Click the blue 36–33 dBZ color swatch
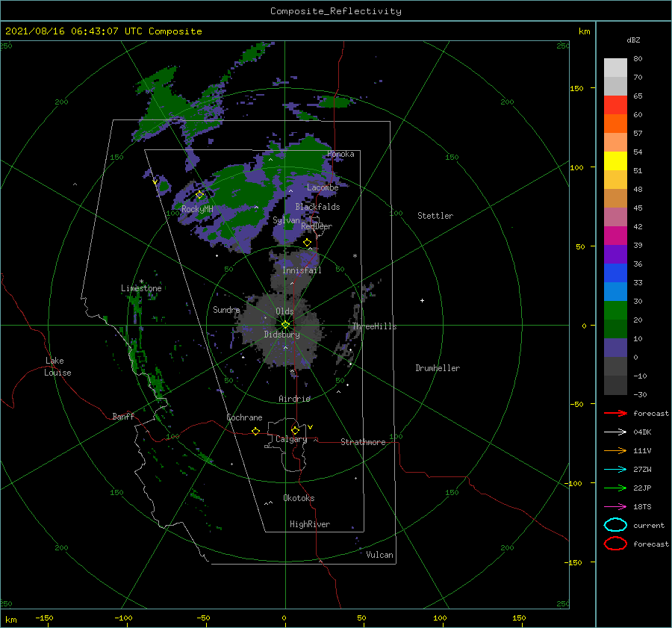The width and height of the screenshot is (672, 628). click(x=615, y=273)
